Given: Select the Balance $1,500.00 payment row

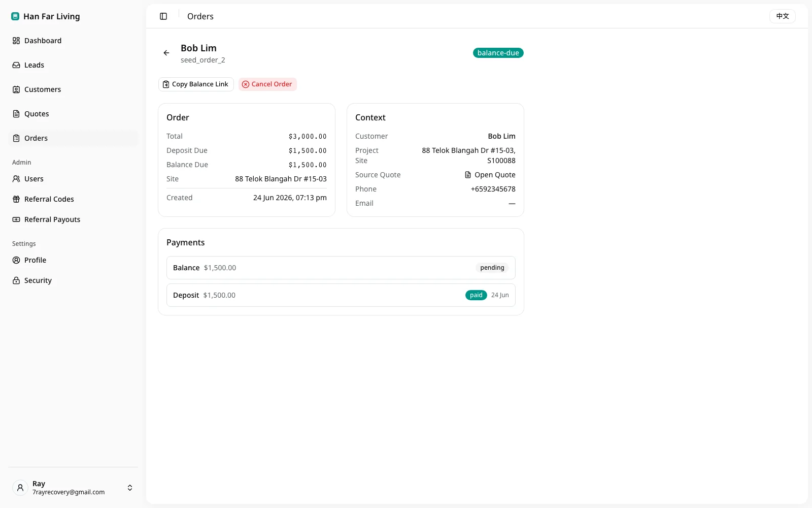Looking at the screenshot, I should [x=341, y=268].
